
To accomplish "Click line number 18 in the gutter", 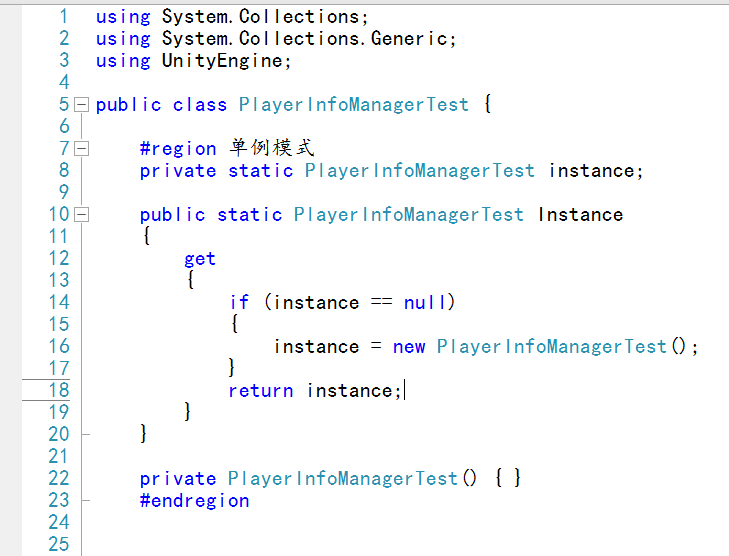I will [59, 390].
